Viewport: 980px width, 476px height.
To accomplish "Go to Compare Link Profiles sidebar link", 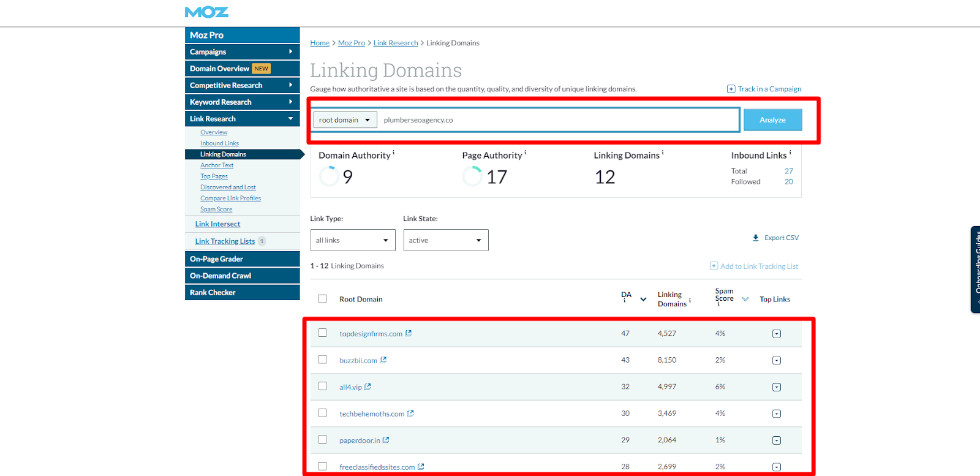I will [230, 198].
